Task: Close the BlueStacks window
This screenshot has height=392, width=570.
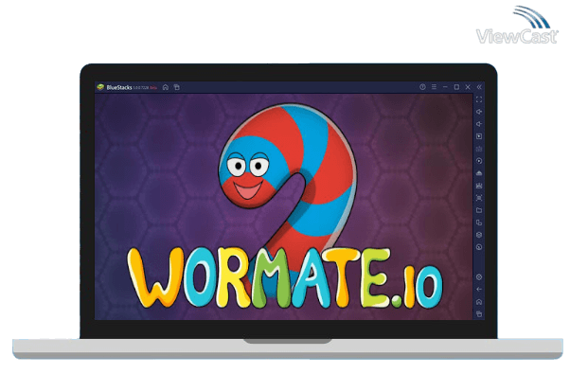Action: pos(468,87)
